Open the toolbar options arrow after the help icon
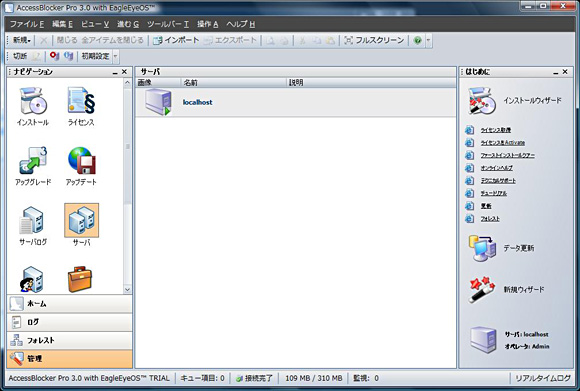Image resolution: width=580 pixels, height=391 pixels. 428,40
